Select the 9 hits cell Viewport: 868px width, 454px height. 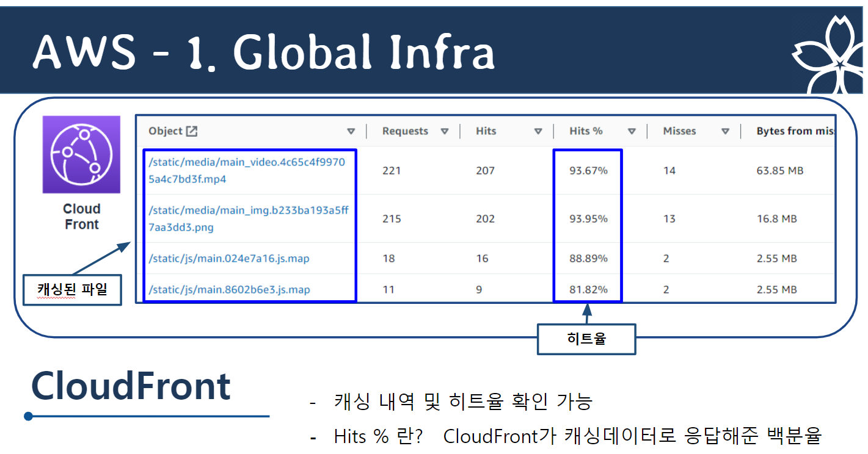coord(479,290)
